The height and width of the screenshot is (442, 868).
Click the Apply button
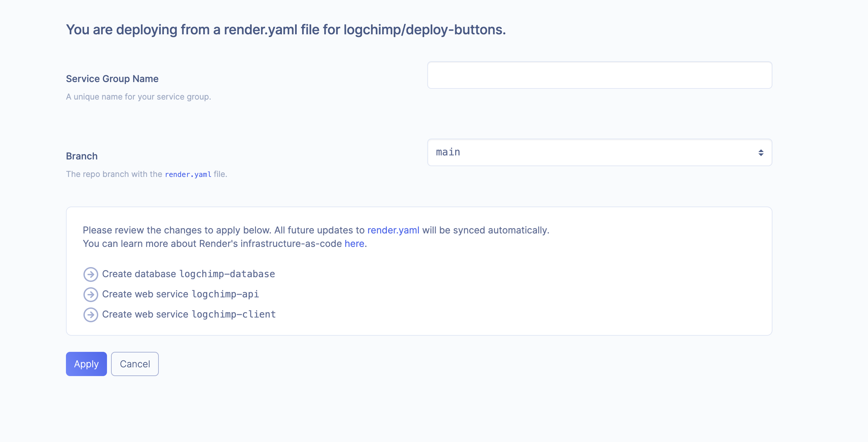coord(86,364)
